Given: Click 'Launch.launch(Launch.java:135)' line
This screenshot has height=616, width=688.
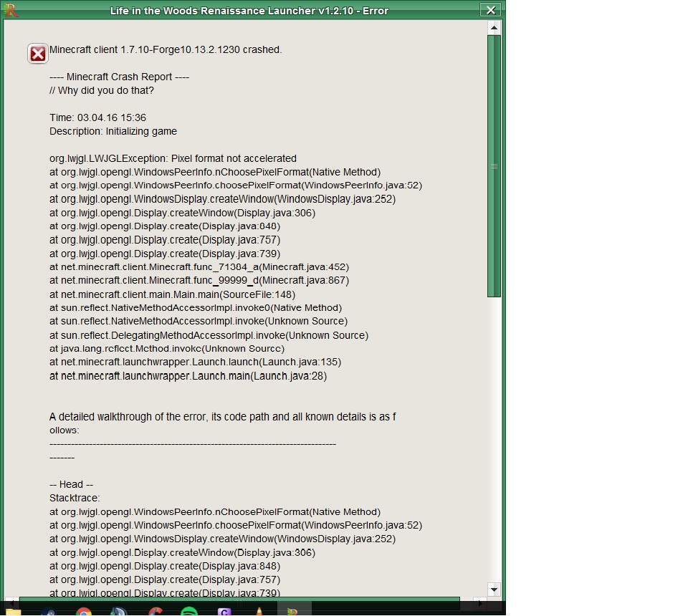Looking at the screenshot, I should click(x=195, y=362).
